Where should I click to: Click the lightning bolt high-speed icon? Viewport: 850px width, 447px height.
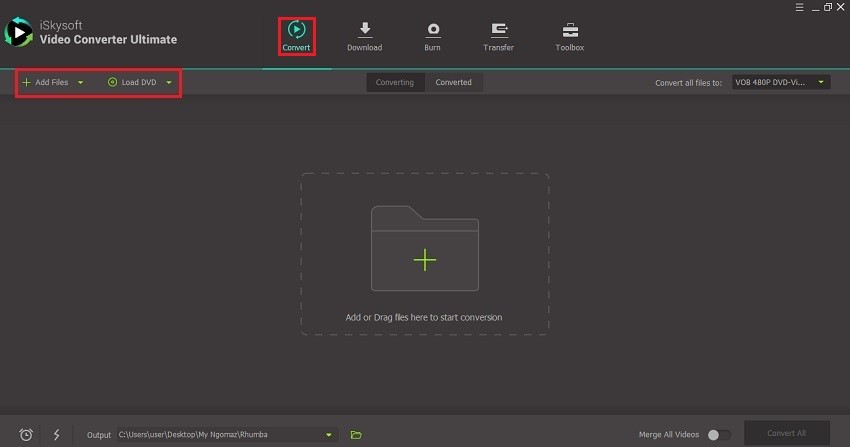point(56,434)
